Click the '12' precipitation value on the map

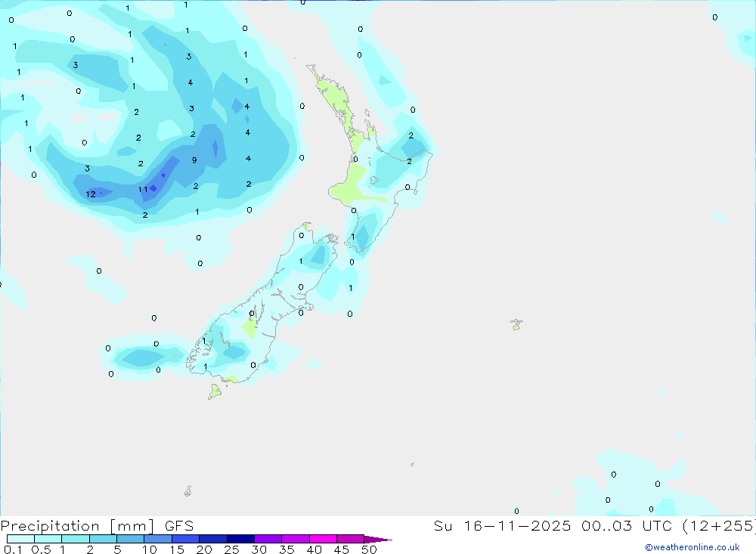[91, 194]
